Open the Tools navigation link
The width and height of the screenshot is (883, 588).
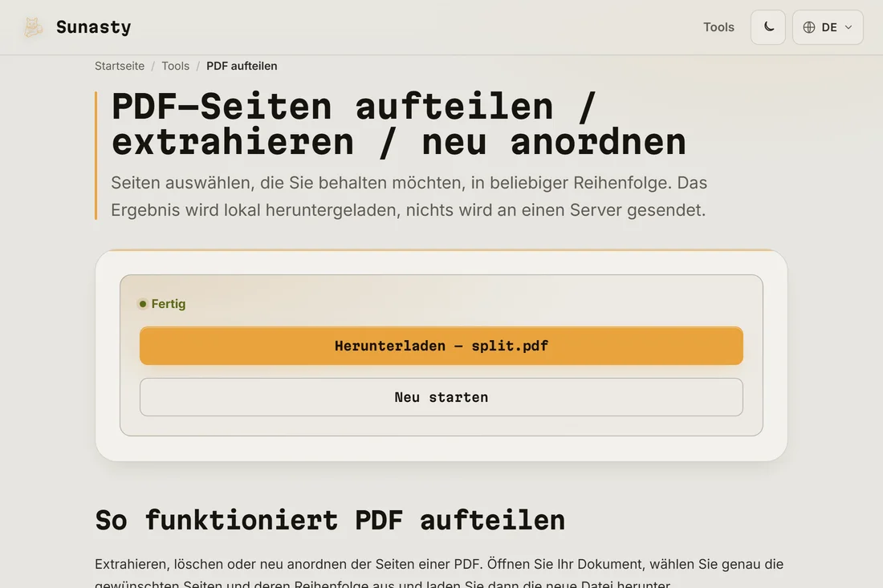pyautogui.click(x=718, y=27)
